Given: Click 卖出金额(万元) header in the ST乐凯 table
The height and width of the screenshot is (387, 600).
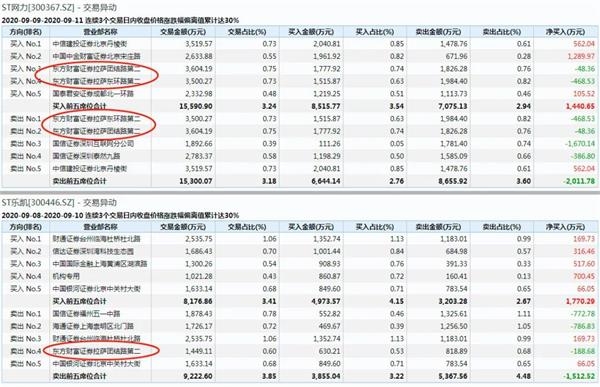Looking at the screenshot, I should (438, 227).
